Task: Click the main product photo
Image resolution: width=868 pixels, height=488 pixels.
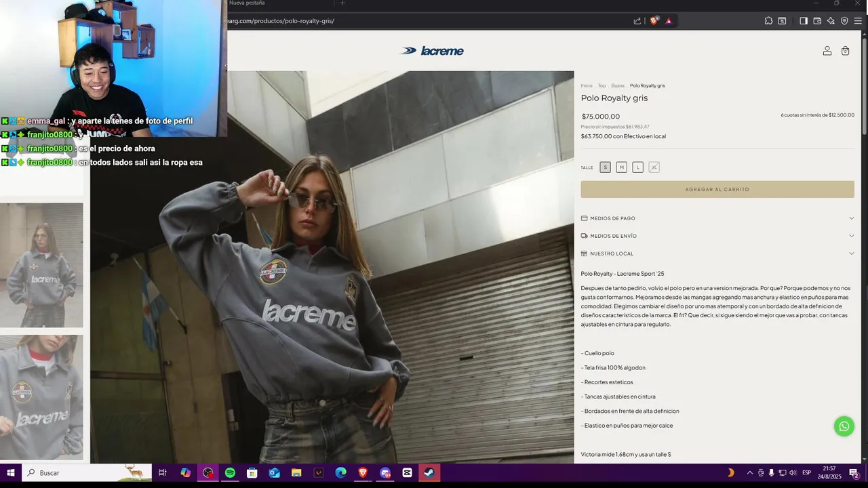Action: point(332,267)
